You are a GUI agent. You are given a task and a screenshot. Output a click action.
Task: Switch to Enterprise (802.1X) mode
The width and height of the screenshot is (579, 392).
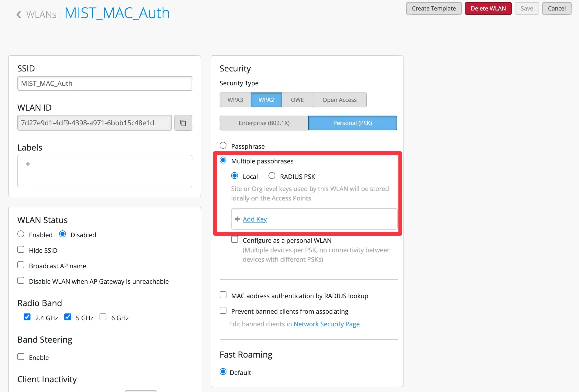click(x=264, y=123)
